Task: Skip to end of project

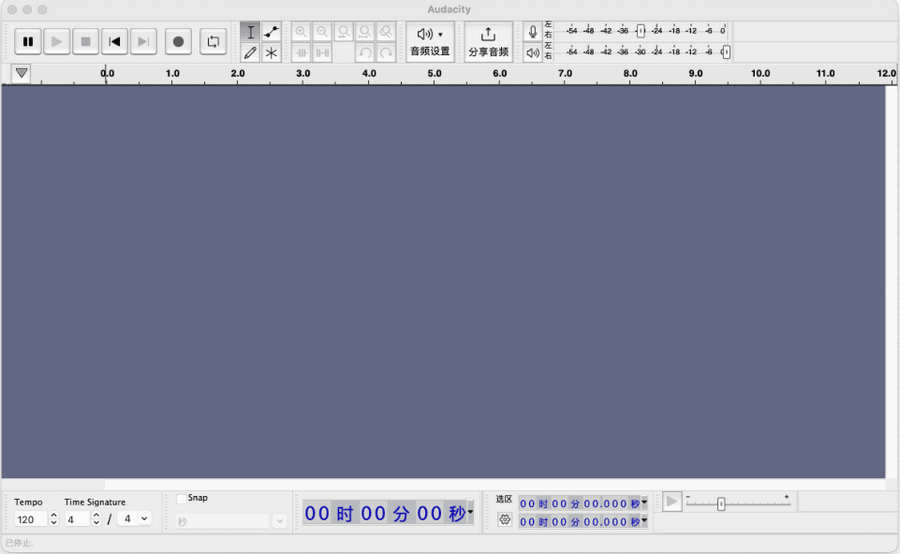Action: [x=143, y=41]
